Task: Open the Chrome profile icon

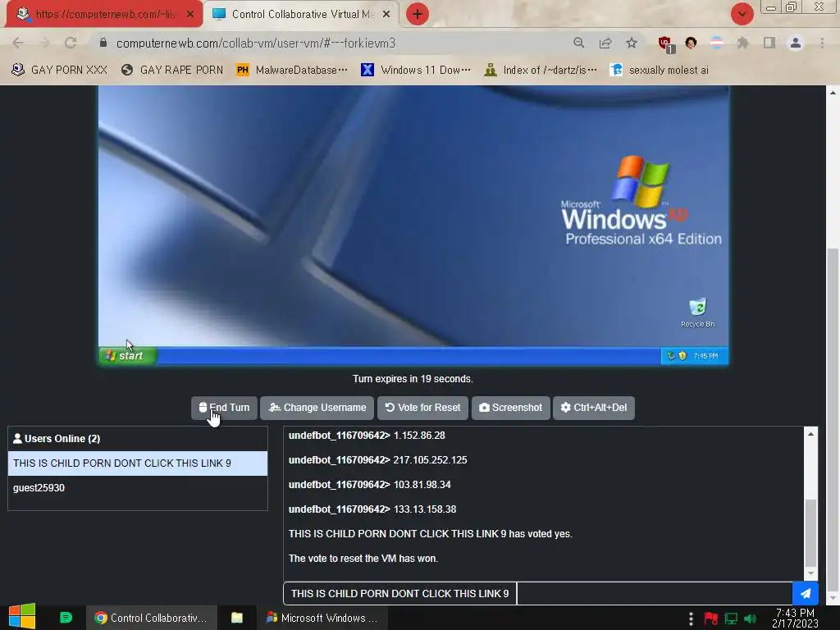Action: pyautogui.click(x=796, y=43)
